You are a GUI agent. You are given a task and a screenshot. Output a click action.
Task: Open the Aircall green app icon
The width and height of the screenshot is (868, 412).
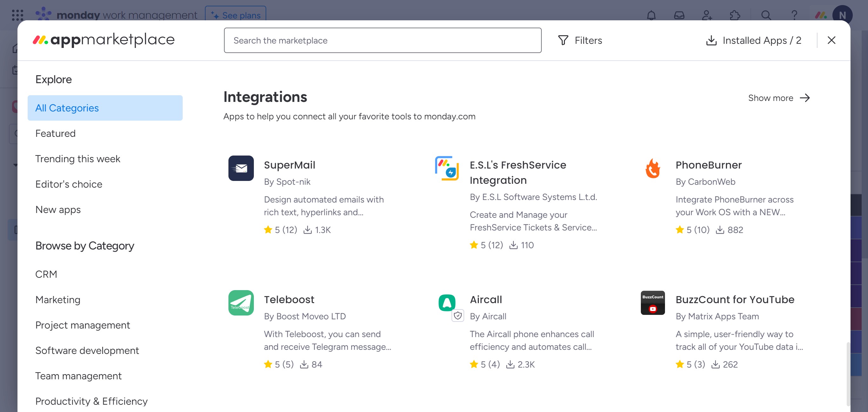tap(447, 302)
